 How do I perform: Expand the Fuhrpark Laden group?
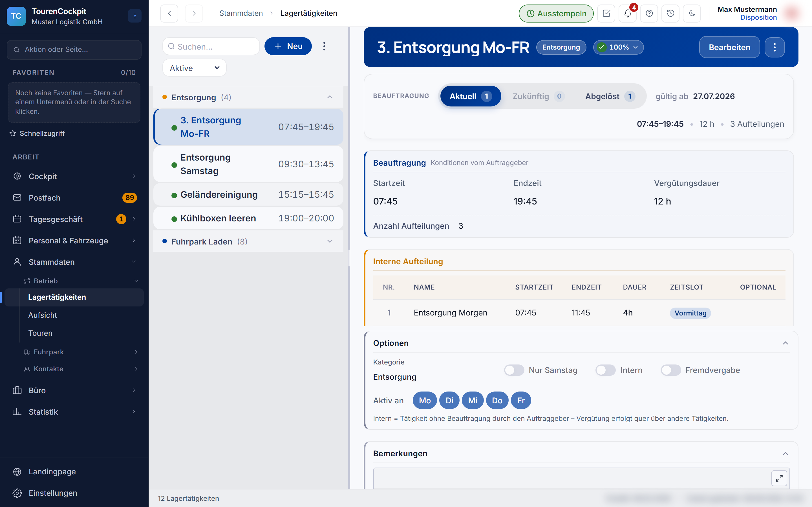point(248,241)
